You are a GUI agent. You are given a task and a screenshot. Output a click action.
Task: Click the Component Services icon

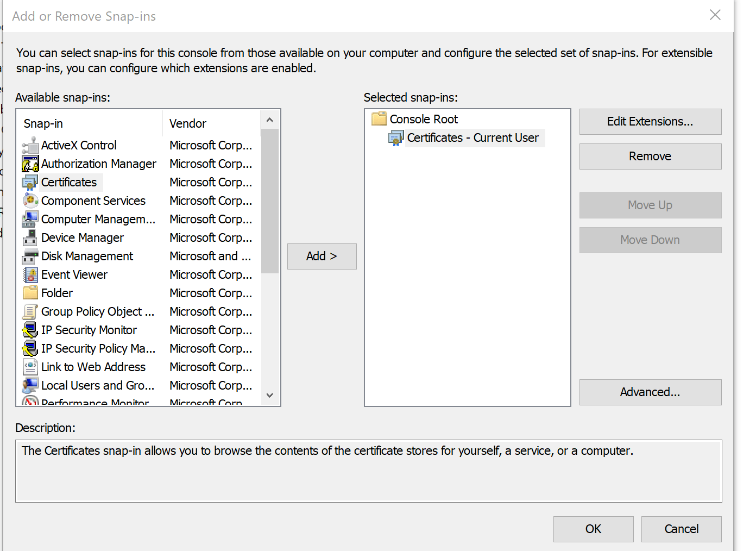pyautogui.click(x=30, y=201)
